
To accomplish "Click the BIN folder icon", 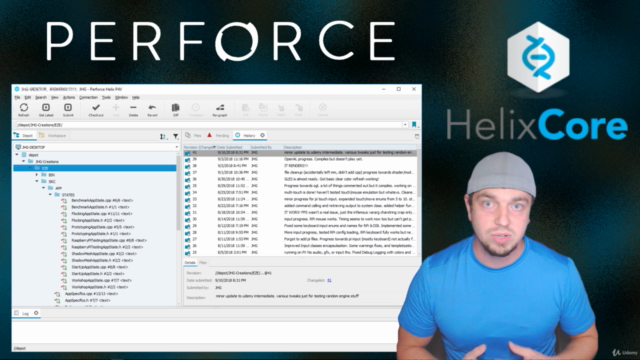I will point(44,175).
